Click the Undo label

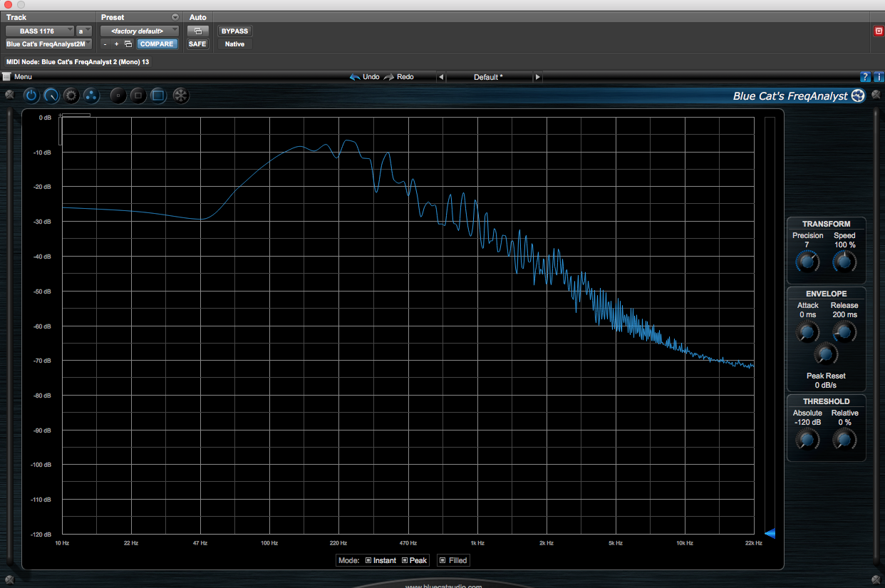point(371,77)
